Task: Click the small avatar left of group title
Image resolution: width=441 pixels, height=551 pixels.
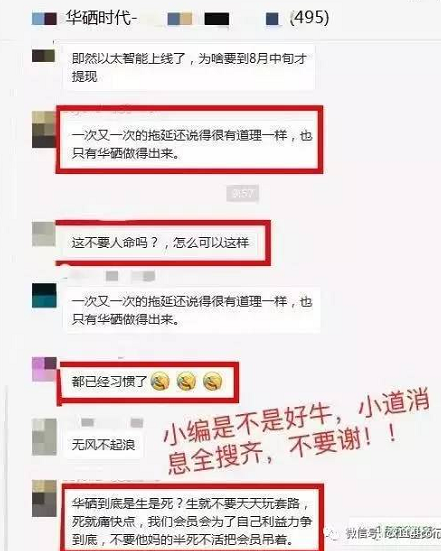Action: [44, 19]
